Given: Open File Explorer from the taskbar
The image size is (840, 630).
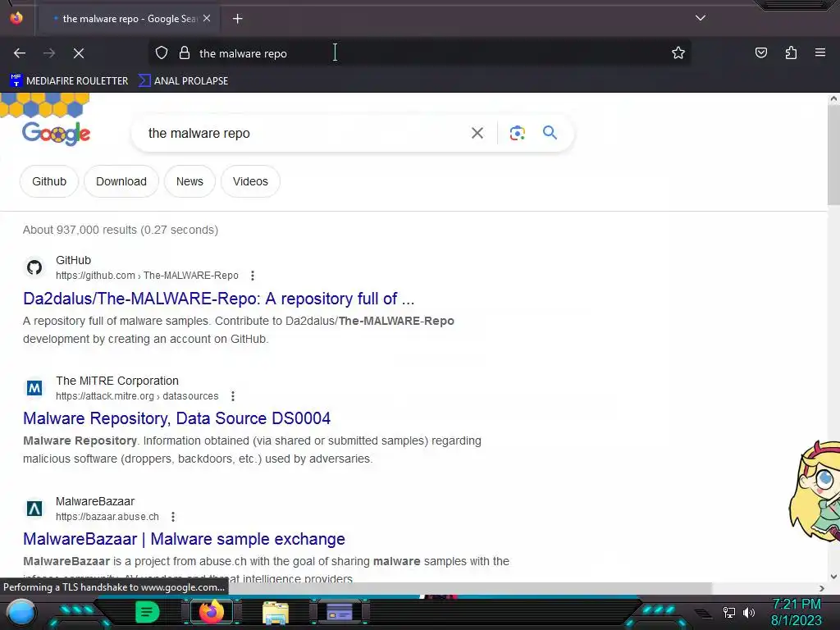Looking at the screenshot, I should point(276,613).
